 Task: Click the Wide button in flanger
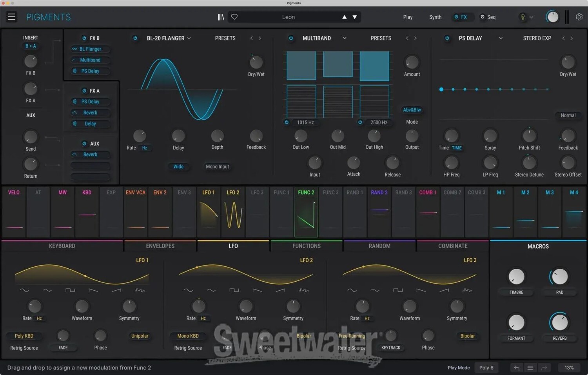pyautogui.click(x=178, y=167)
